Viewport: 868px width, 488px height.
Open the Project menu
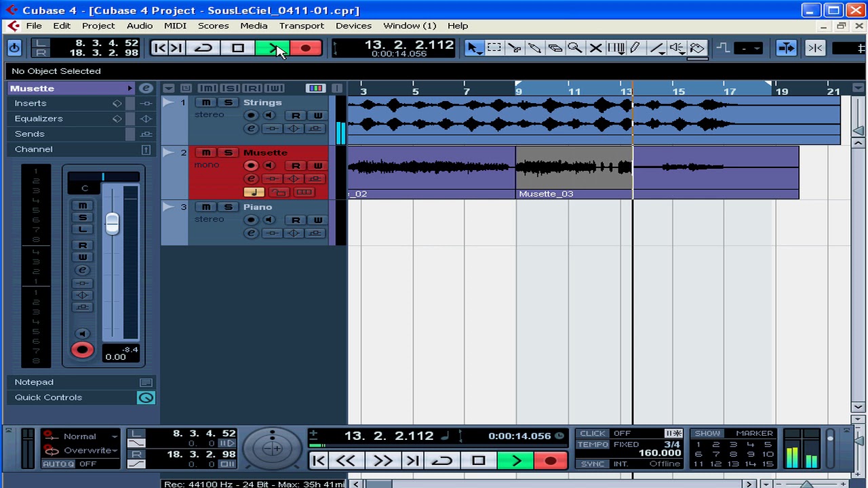click(98, 26)
